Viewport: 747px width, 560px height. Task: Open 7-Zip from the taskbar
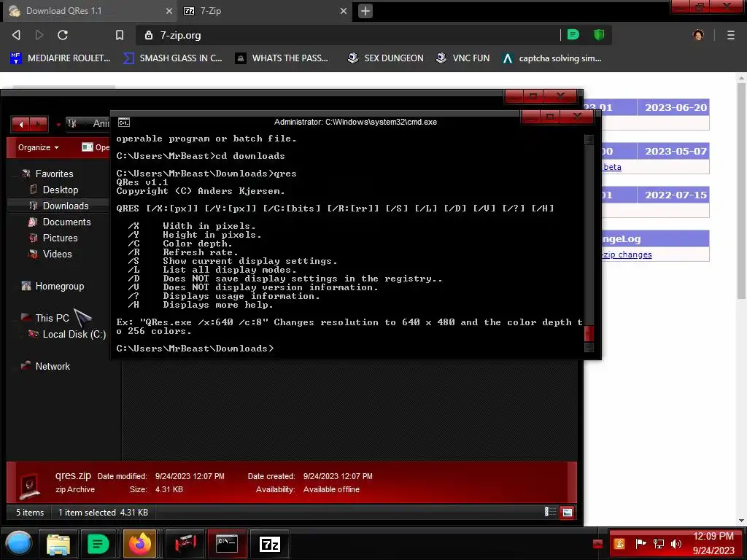(x=270, y=544)
